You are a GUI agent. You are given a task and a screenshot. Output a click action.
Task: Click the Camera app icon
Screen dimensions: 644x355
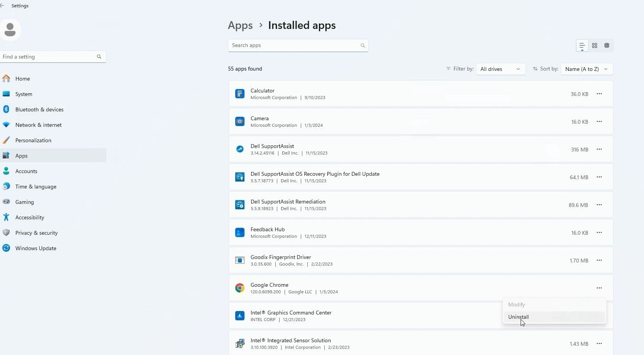click(240, 121)
